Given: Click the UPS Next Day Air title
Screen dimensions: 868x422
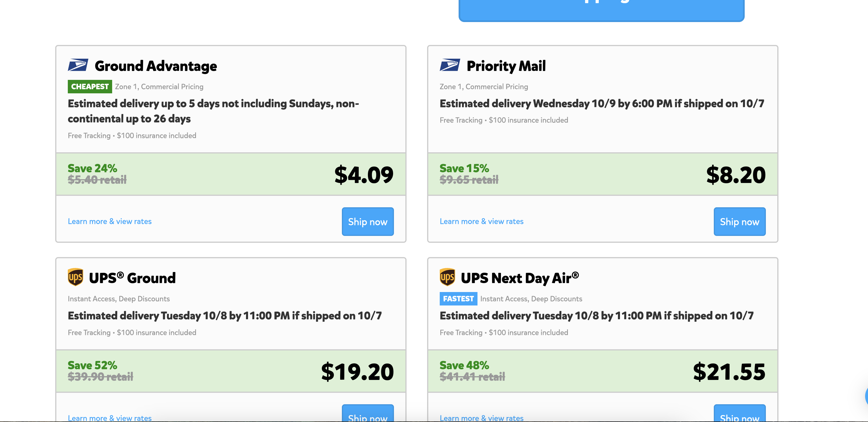Looking at the screenshot, I should 519,278.
